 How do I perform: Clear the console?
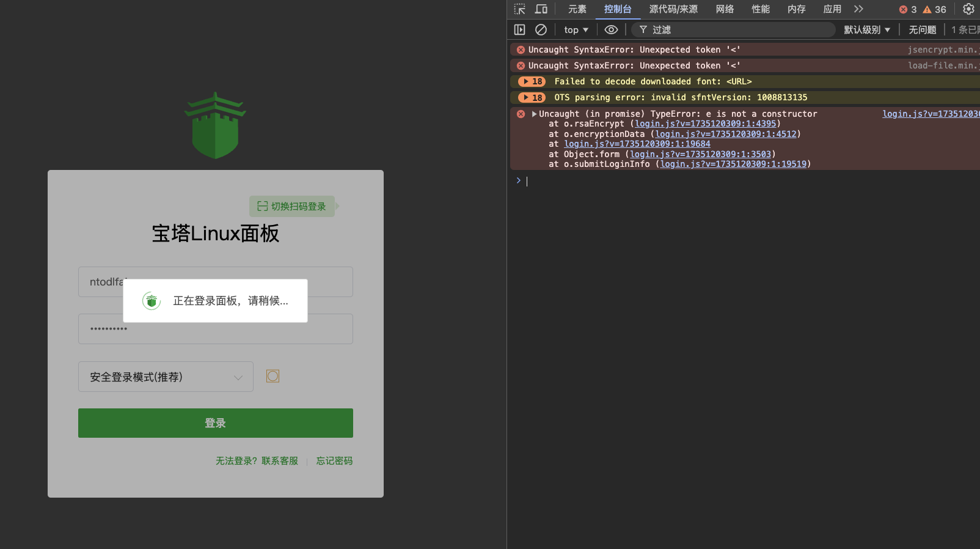click(541, 29)
